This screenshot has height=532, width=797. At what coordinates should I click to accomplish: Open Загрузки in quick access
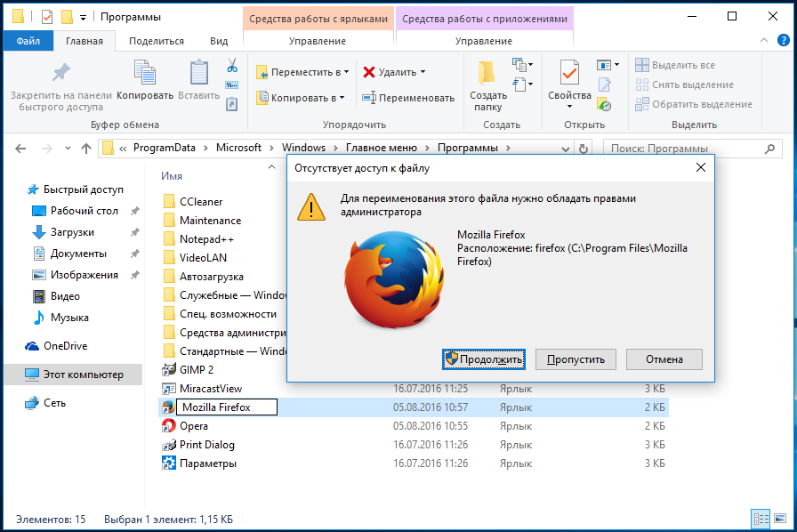72,232
